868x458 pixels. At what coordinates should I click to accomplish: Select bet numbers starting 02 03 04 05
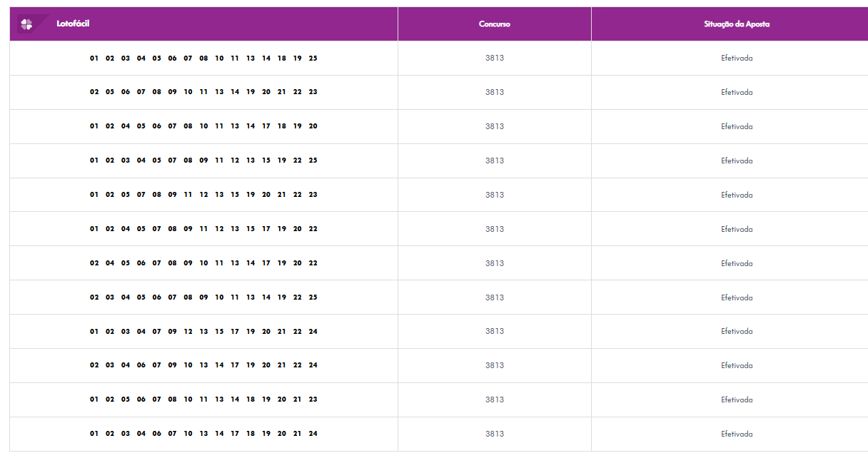click(203, 297)
